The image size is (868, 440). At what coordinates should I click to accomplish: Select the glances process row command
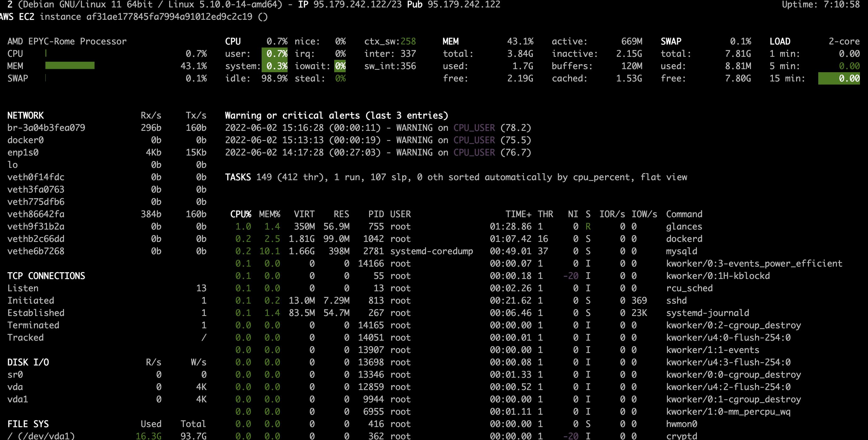(x=684, y=226)
